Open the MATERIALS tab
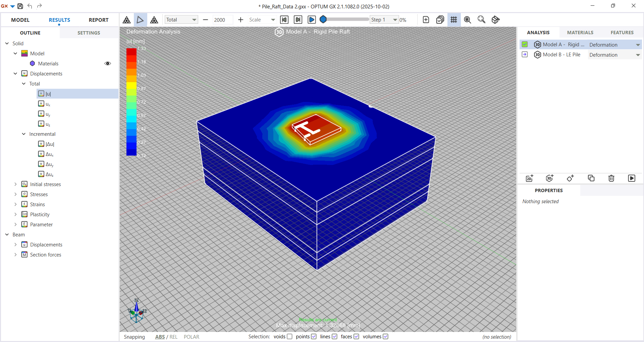 point(580,33)
